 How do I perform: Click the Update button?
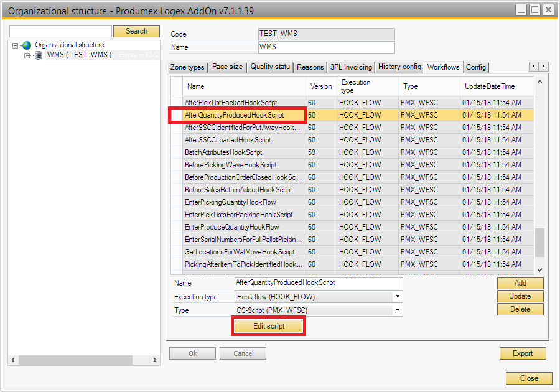click(x=520, y=296)
